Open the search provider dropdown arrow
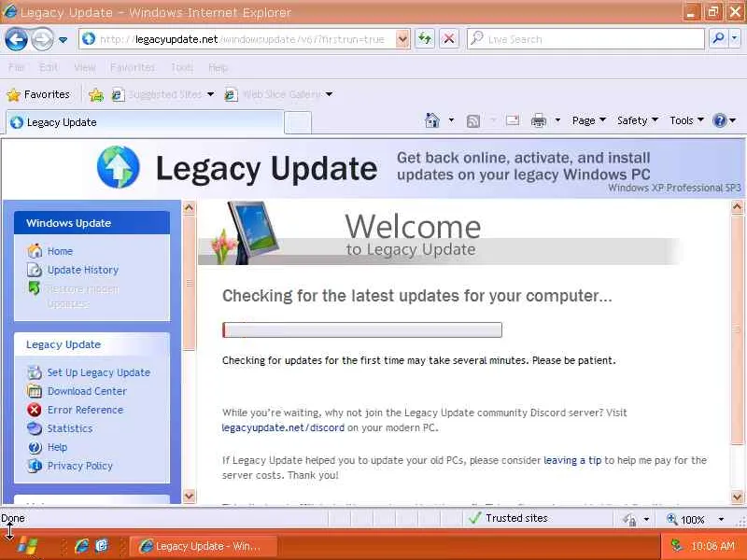The width and height of the screenshot is (747, 560). [x=735, y=39]
